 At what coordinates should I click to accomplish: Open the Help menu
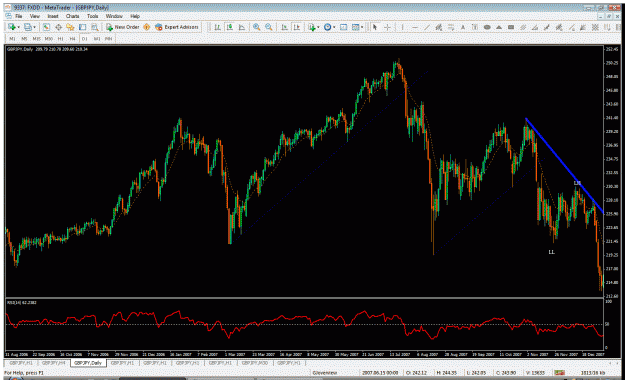(135, 16)
